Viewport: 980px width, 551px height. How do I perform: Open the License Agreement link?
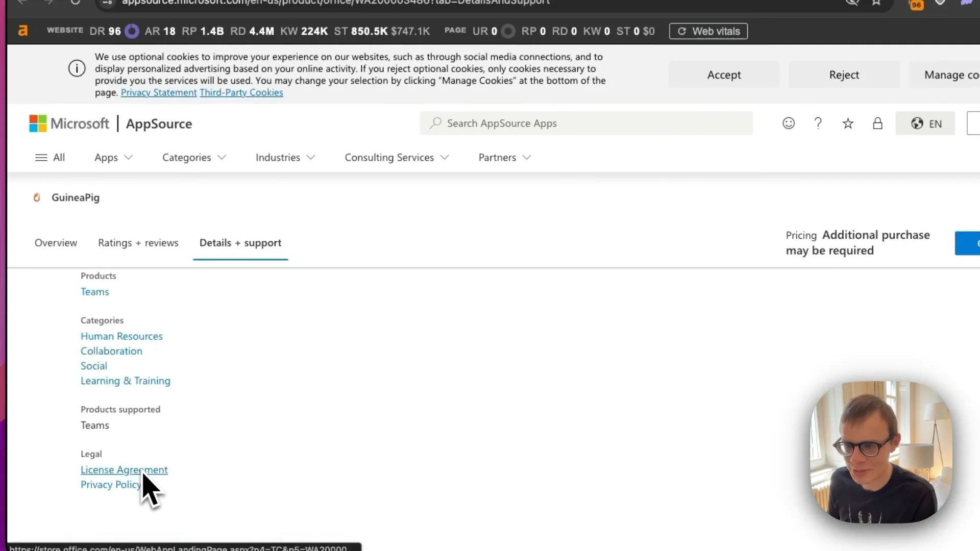(x=124, y=470)
